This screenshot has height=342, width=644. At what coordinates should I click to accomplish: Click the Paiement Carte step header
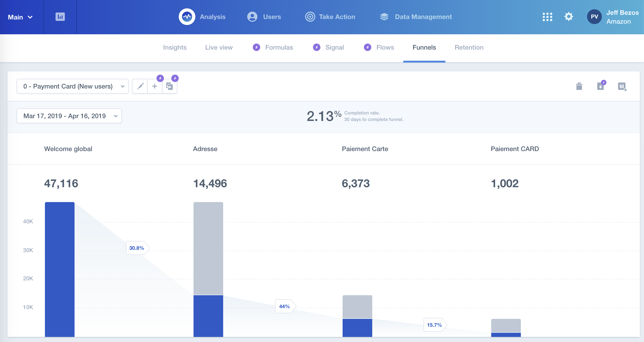pos(365,149)
